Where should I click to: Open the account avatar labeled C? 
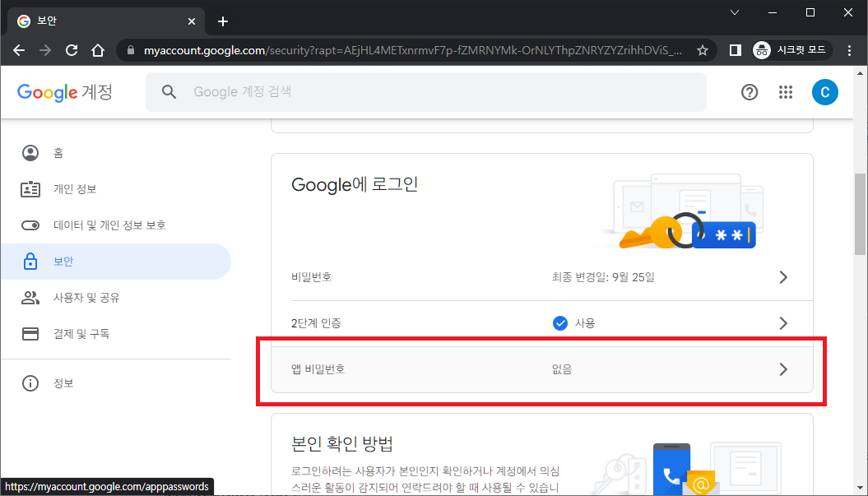pos(825,92)
